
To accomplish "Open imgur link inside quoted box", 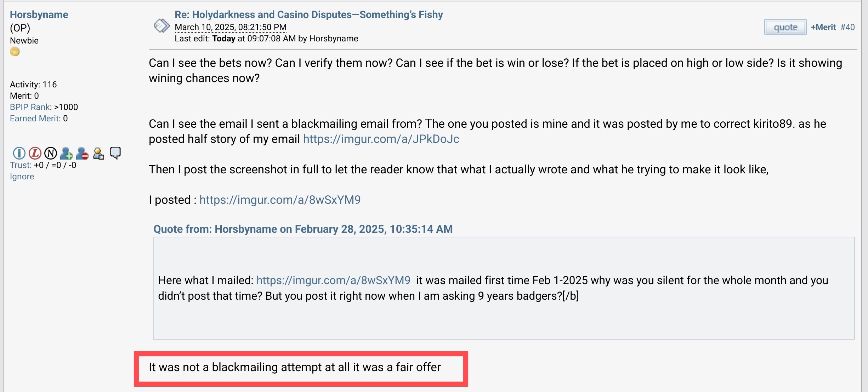I will coord(333,280).
